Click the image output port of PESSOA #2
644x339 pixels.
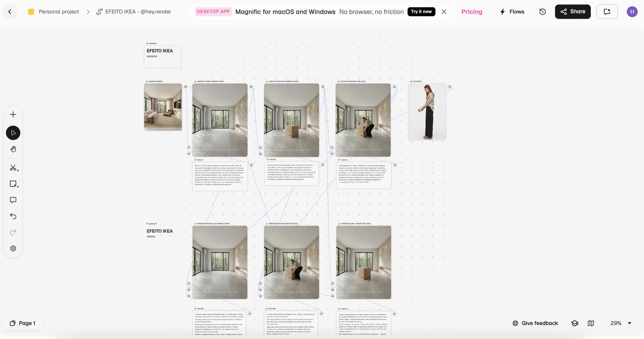point(450,87)
